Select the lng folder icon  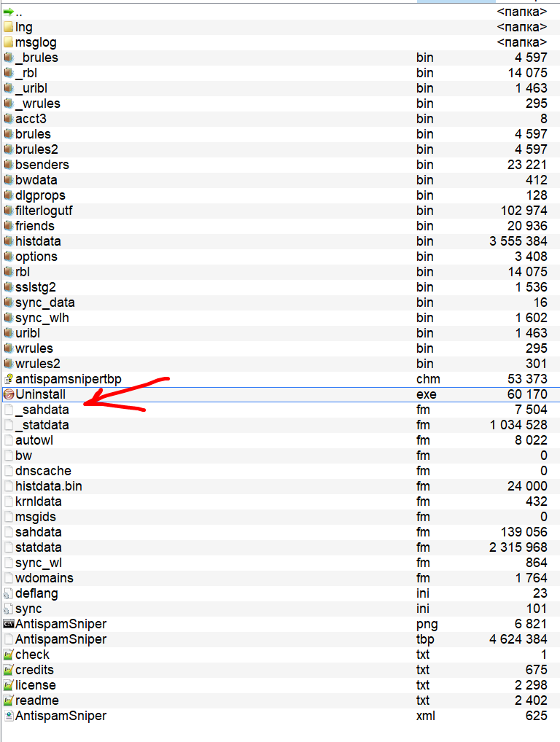pyautogui.click(x=9, y=27)
